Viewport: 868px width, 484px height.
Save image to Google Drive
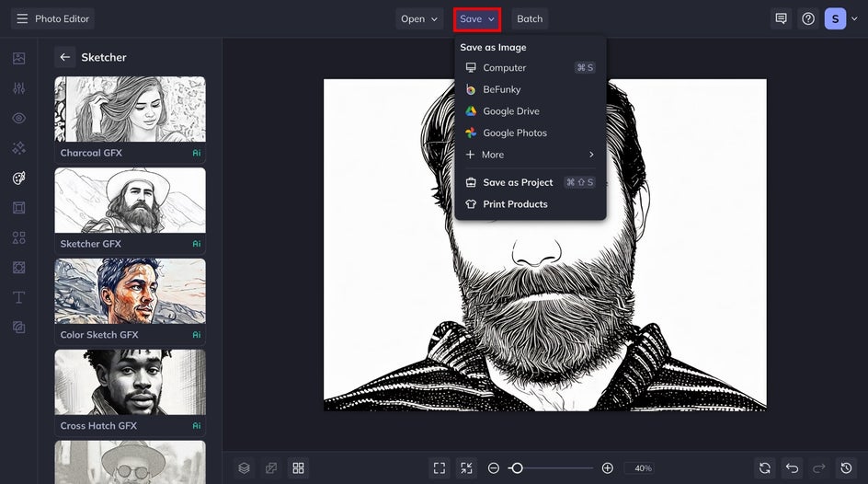tap(531, 110)
